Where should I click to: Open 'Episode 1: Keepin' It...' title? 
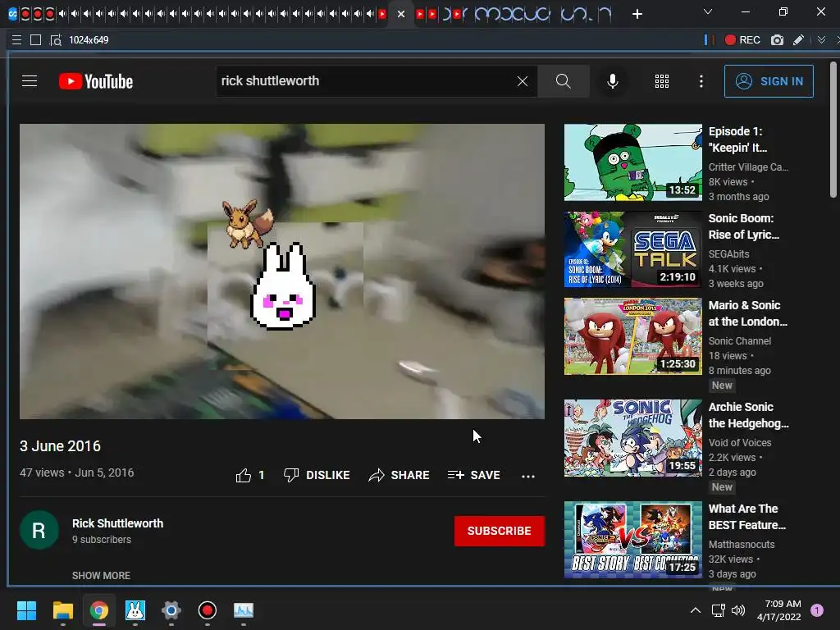tap(737, 139)
